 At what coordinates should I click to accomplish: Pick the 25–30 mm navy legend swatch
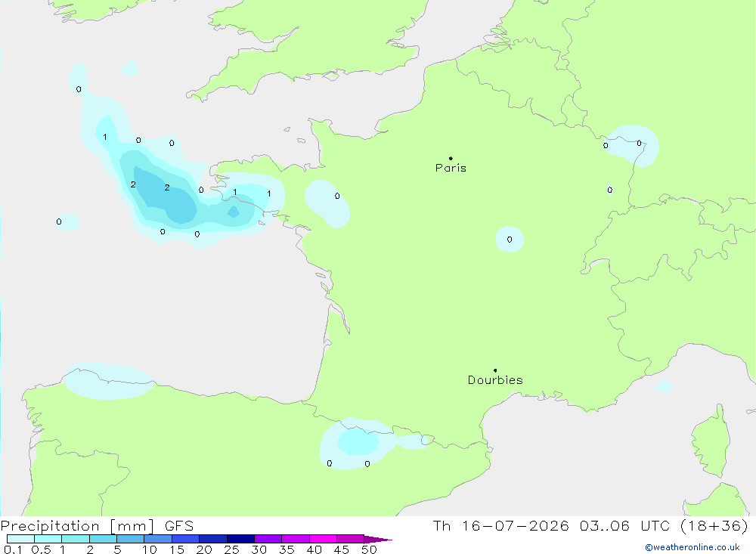pyautogui.click(x=240, y=539)
